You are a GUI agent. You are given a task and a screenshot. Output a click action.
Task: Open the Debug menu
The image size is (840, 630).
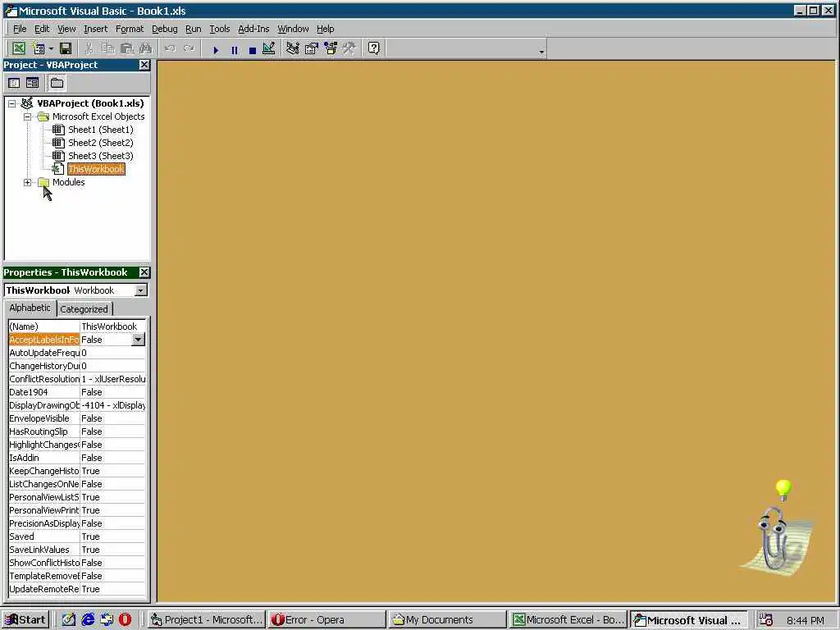click(164, 29)
